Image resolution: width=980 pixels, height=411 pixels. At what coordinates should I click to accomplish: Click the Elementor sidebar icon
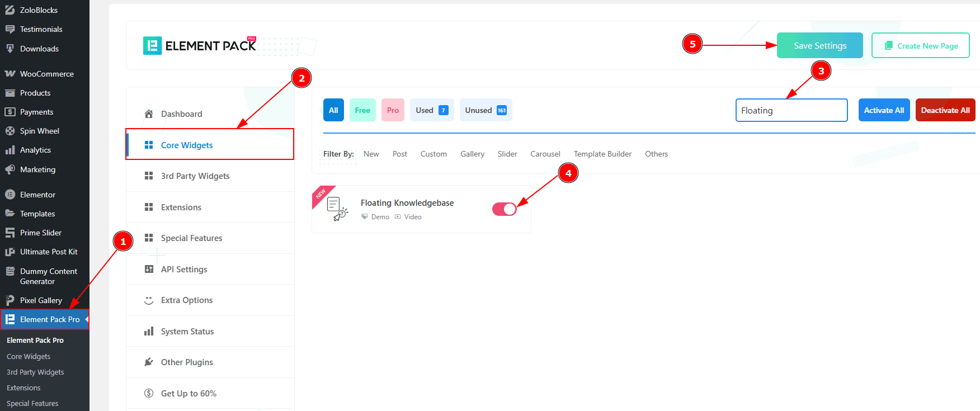pyautogui.click(x=10, y=195)
